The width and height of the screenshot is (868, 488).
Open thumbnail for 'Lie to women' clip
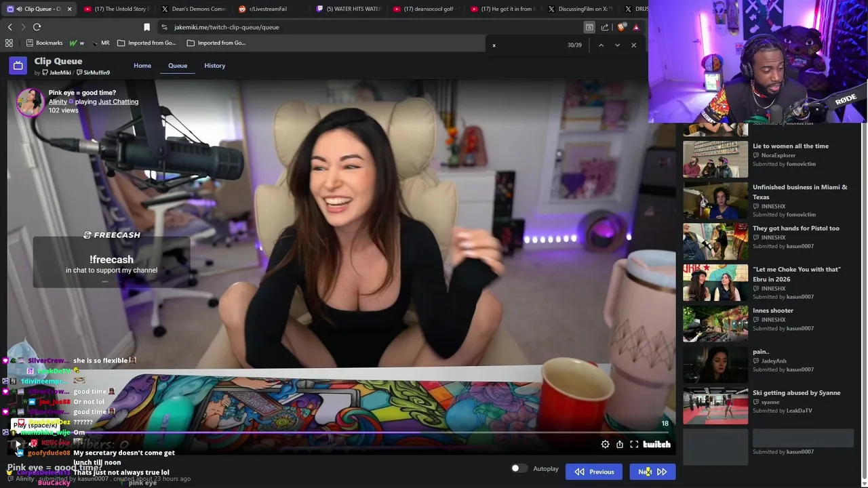point(715,159)
